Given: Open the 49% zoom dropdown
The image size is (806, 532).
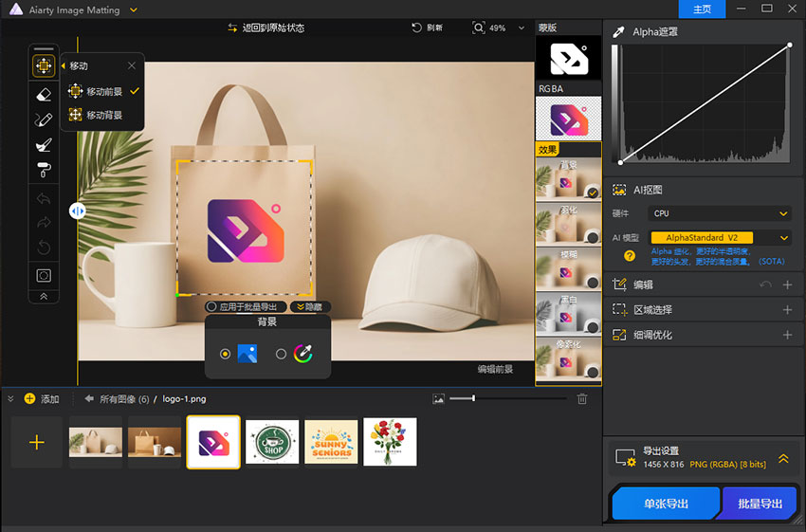Looking at the screenshot, I should pyautogui.click(x=522, y=28).
